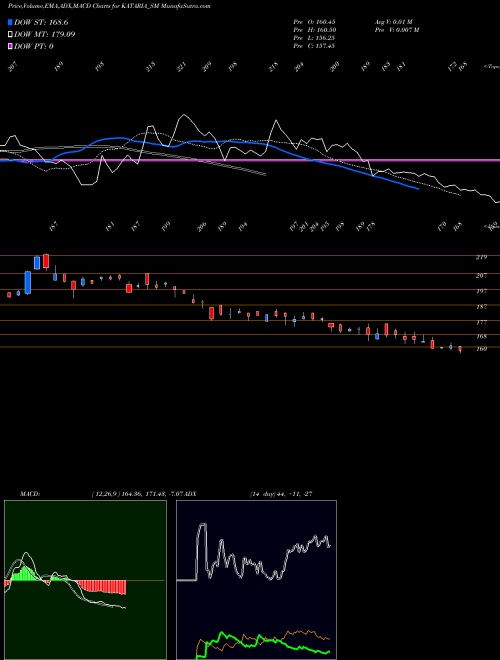Click the 'Avg V: 0.01 M' volume text
500x660 pixels.
395,22
